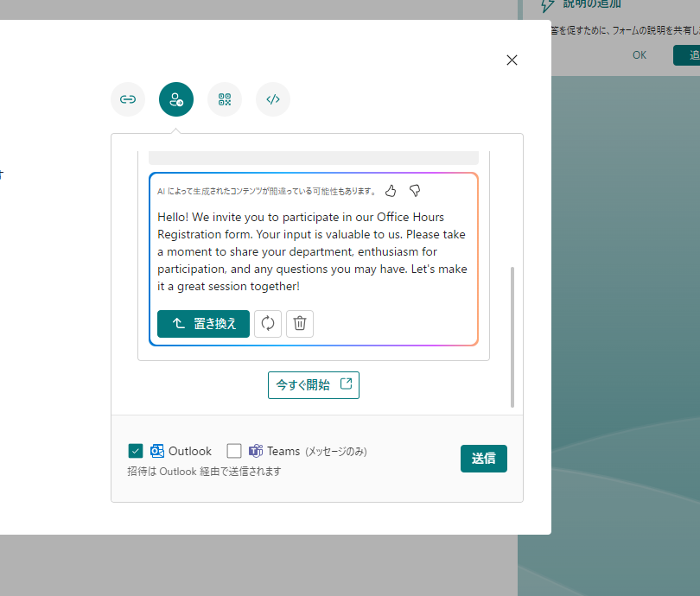Select the copy link sharing icon
Viewport: 700px width, 596px height.
tap(127, 99)
